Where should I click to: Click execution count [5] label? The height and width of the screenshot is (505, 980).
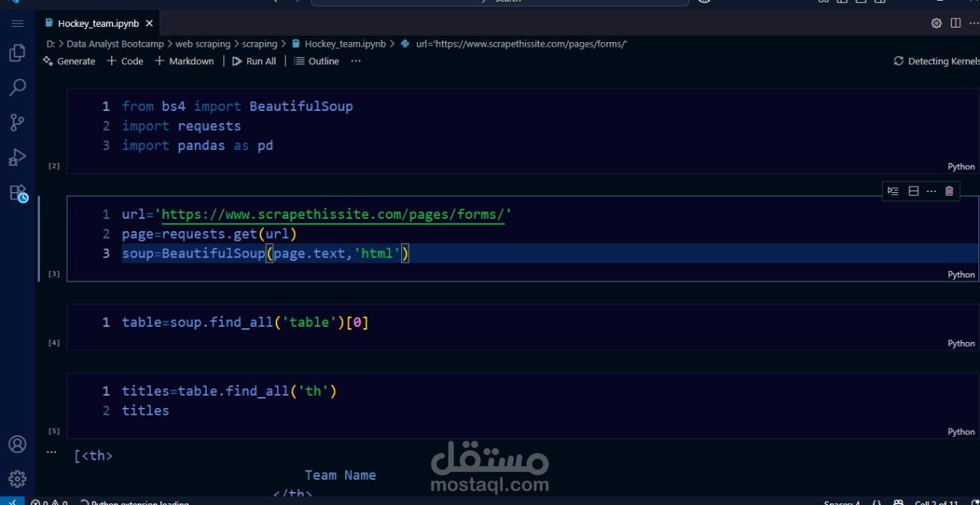click(54, 431)
